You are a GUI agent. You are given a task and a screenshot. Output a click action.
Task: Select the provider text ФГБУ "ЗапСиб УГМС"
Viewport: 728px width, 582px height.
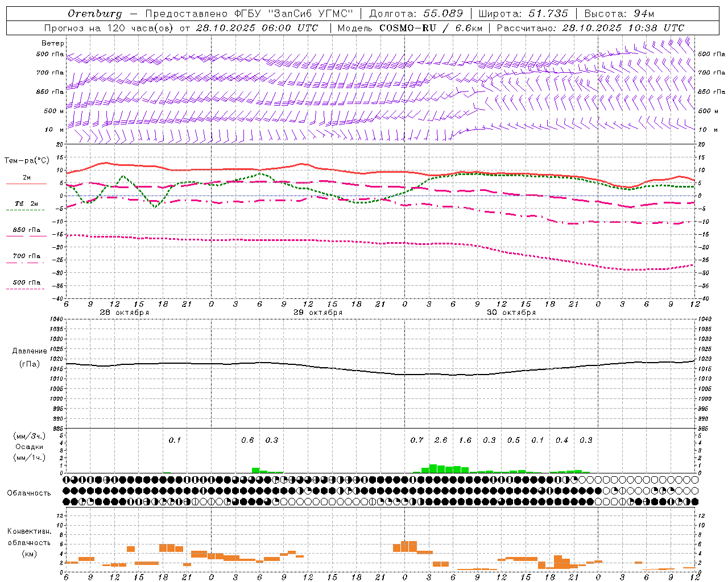point(293,14)
